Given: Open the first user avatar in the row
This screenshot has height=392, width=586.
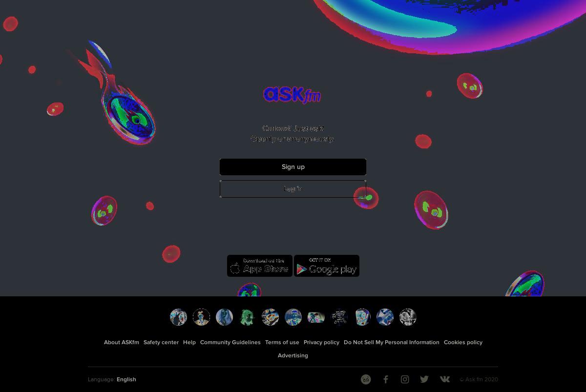Looking at the screenshot, I should tap(178, 317).
